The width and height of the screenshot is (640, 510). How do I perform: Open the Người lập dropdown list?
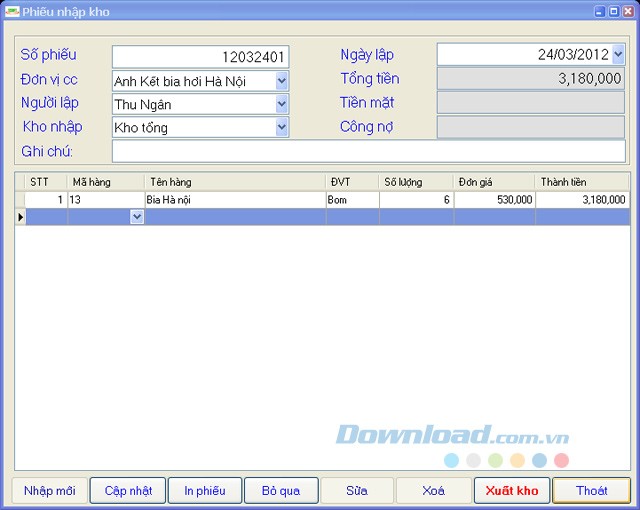pos(281,103)
